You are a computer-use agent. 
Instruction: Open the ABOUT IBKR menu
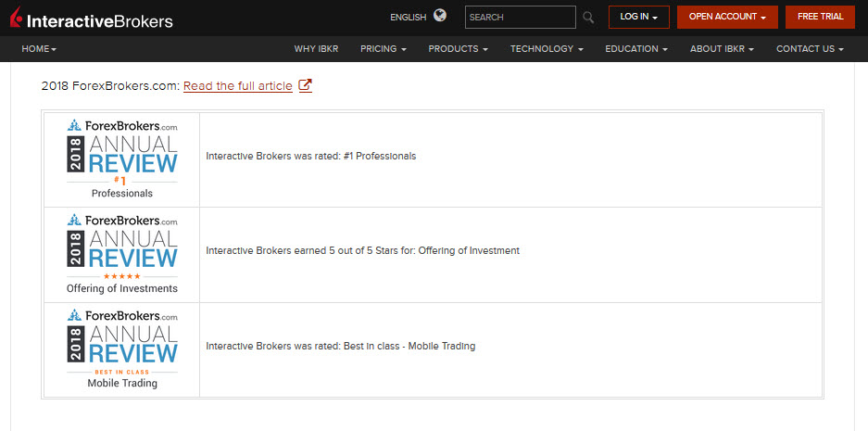click(x=722, y=49)
